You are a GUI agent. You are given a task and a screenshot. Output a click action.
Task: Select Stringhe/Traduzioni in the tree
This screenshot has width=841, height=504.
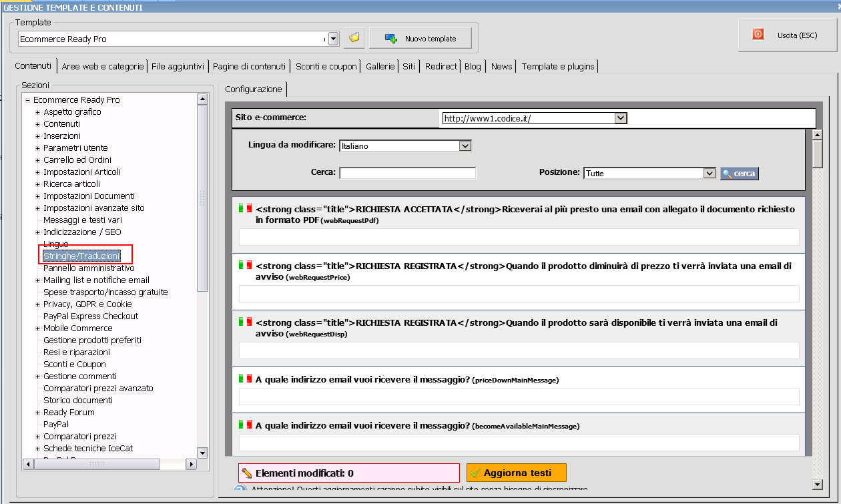(81, 256)
